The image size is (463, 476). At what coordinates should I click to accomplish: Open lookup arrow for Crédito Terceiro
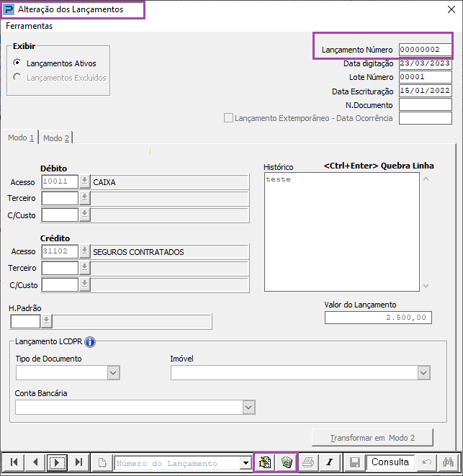85,268
